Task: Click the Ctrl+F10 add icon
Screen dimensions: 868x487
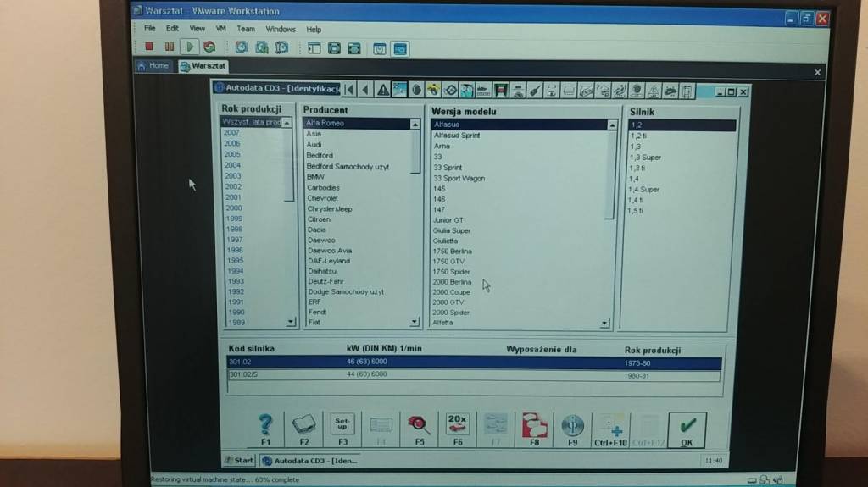Action: [x=610, y=430]
